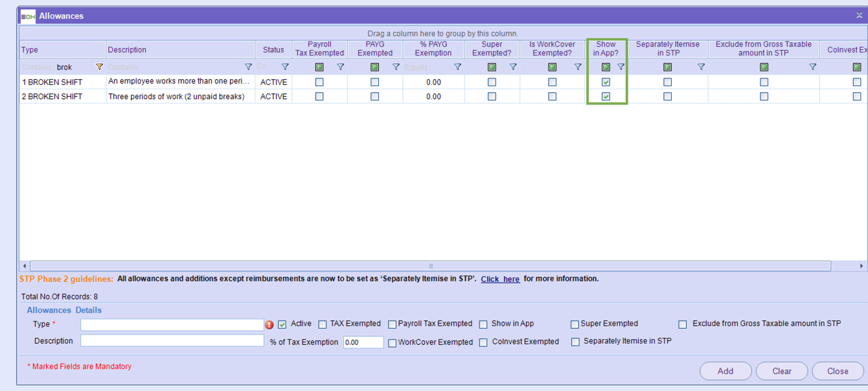Enable Separately Itemise in STP details checkbox

tap(575, 342)
